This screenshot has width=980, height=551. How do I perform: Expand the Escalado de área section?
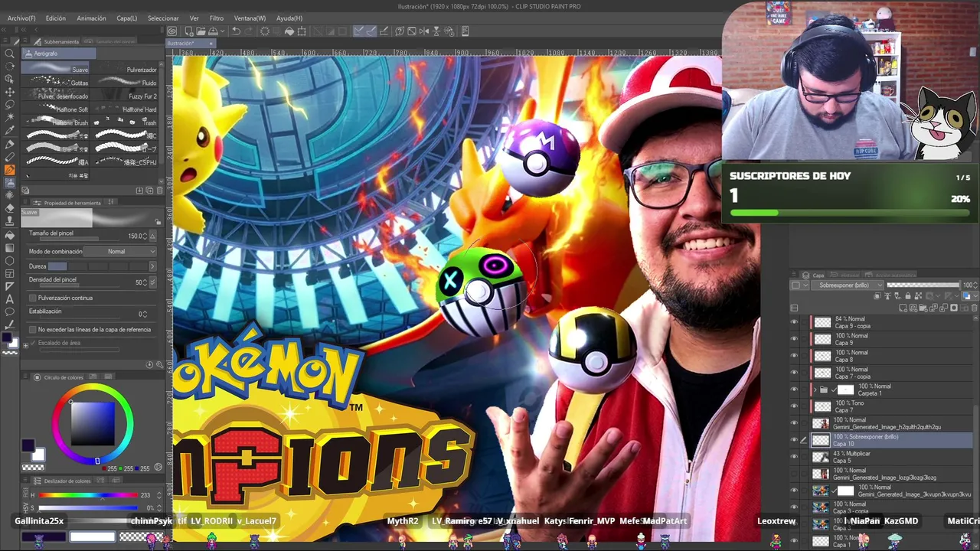point(25,346)
